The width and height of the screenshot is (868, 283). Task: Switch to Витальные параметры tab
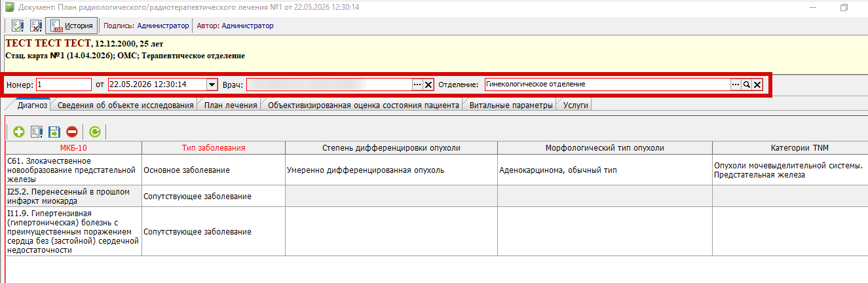click(511, 105)
